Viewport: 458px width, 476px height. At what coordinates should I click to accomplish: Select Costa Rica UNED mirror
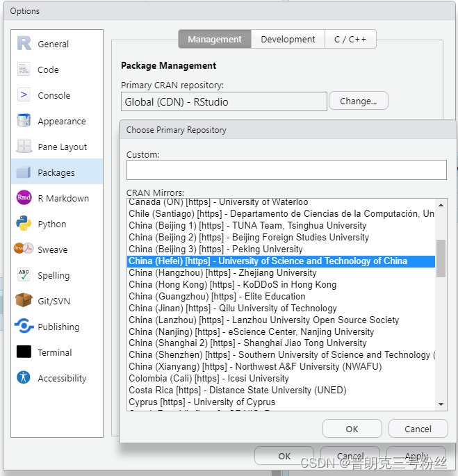pos(281,390)
